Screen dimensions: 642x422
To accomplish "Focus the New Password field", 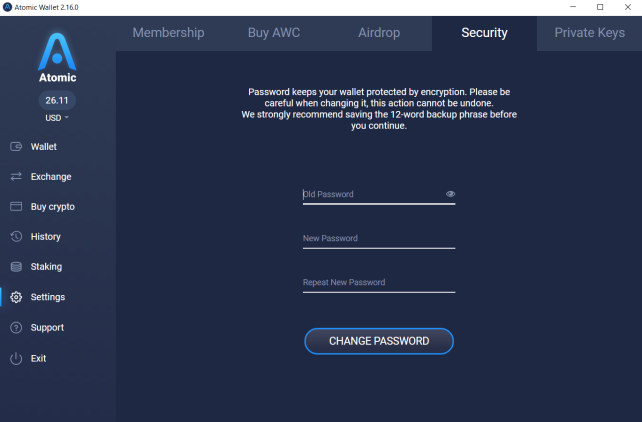I will point(379,239).
